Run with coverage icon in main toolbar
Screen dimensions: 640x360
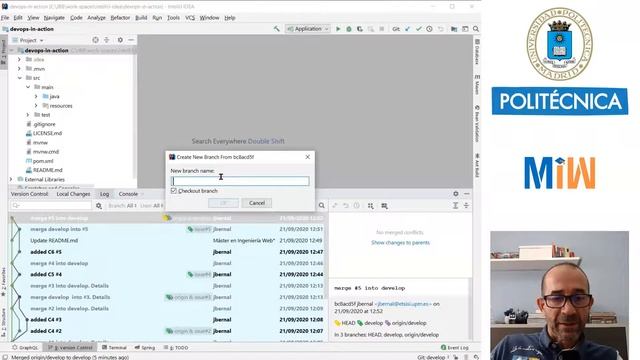[x=360, y=29]
